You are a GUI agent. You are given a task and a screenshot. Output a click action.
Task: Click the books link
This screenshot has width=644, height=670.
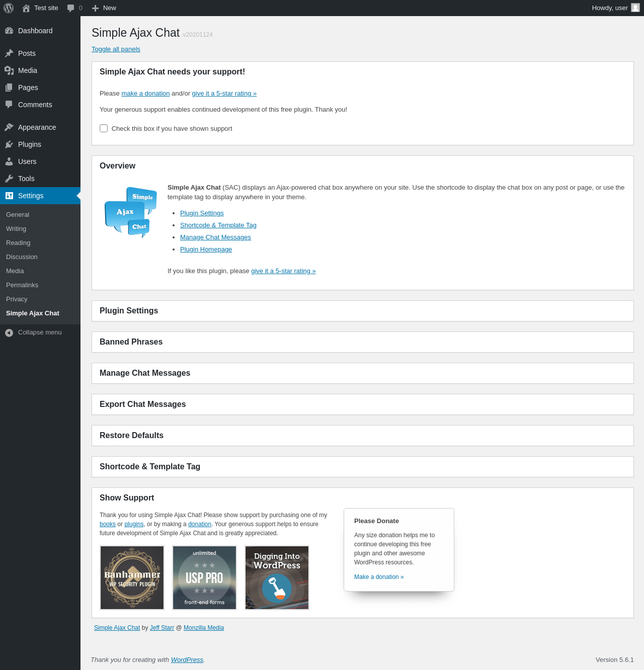(x=108, y=524)
